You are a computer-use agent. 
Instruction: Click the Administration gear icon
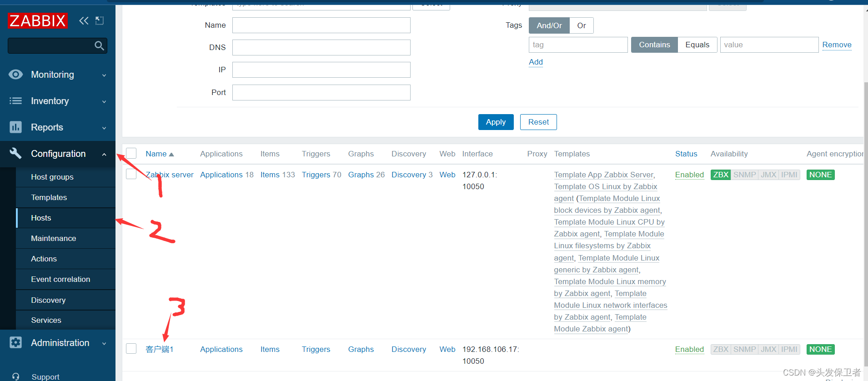pyautogui.click(x=15, y=342)
